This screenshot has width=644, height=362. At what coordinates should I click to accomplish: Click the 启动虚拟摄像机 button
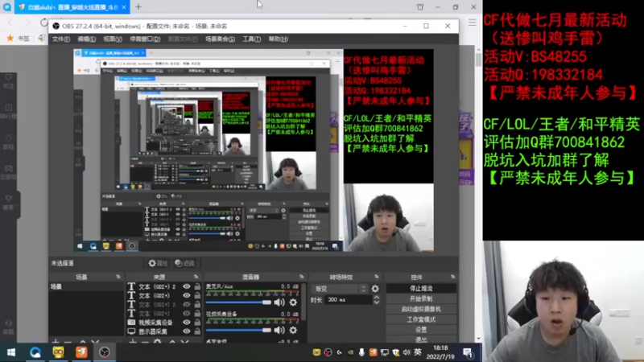tap(421, 309)
